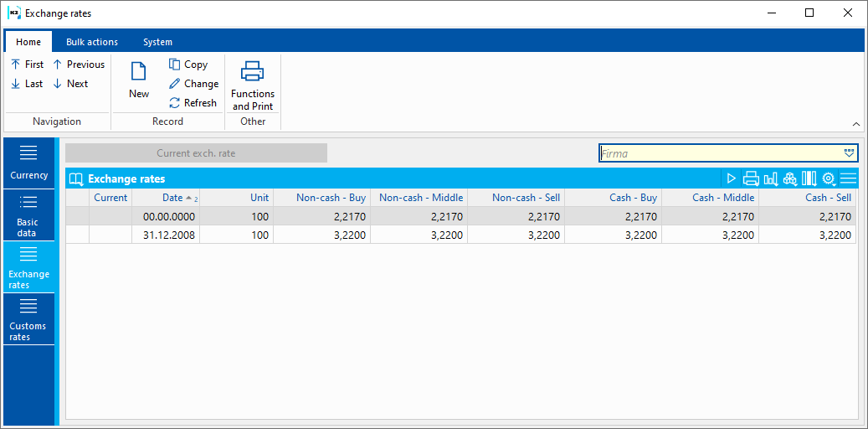This screenshot has height=429, width=868.
Task: Open the Basic data sidebar page
Action: point(28,215)
